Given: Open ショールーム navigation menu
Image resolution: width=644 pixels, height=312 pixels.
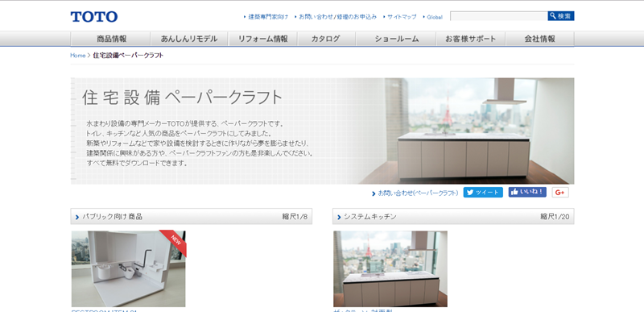Looking at the screenshot, I should click(396, 39).
